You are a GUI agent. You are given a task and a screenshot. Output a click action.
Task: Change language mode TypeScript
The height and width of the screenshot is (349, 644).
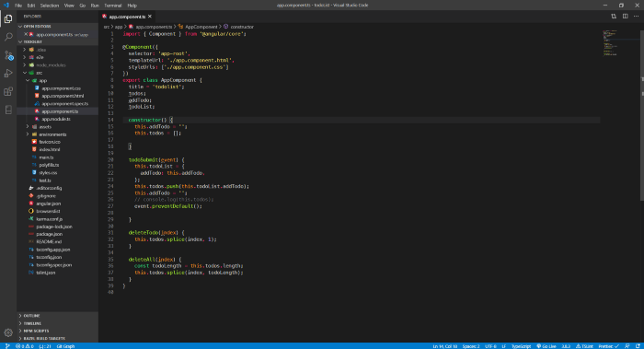pyautogui.click(x=522, y=346)
